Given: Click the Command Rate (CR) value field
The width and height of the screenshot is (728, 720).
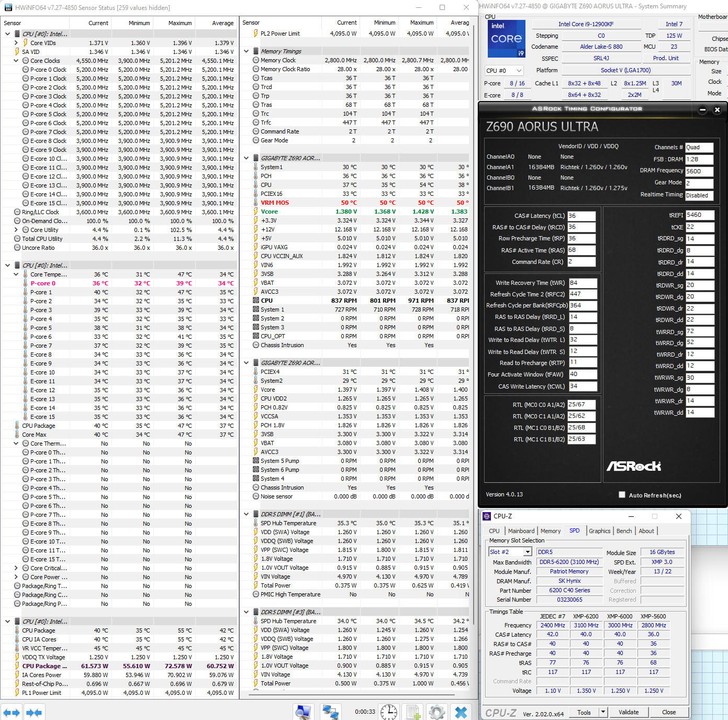Looking at the screenshot, I should click(x=581, y=262).
